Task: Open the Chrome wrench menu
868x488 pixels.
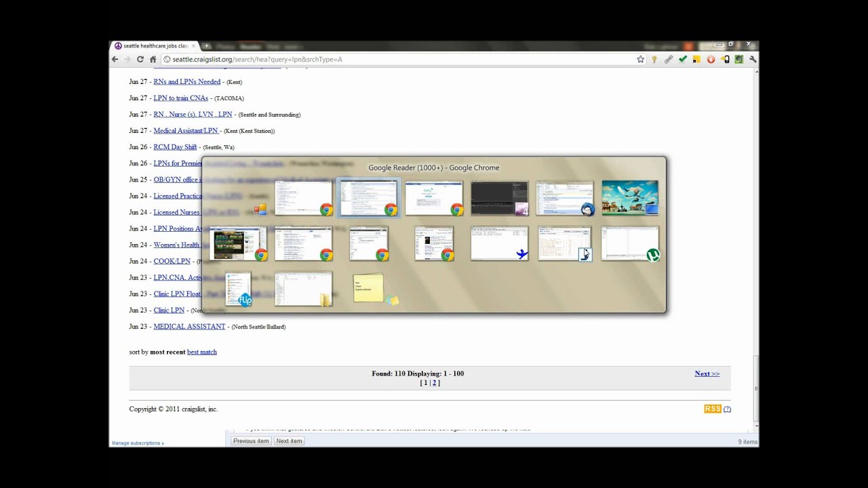Action: 753,60
